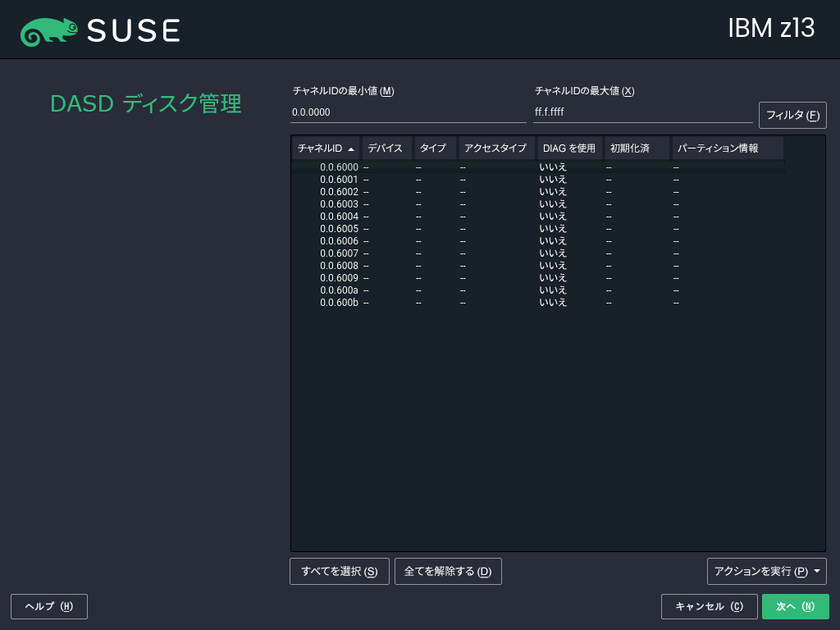Proceed with the 次へ button
Screen dimensions: 840x630
[795, 606]
